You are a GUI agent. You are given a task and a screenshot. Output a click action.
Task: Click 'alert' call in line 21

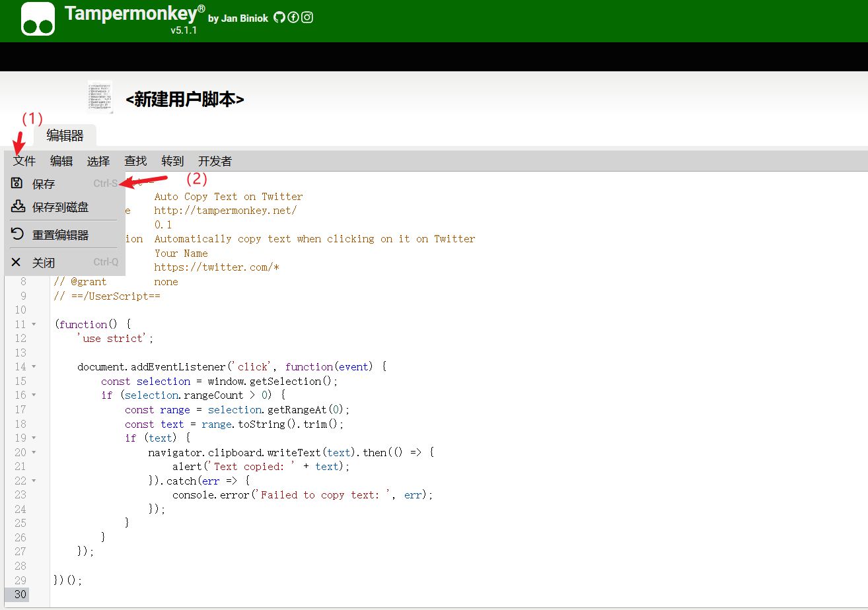pos(187,466)
